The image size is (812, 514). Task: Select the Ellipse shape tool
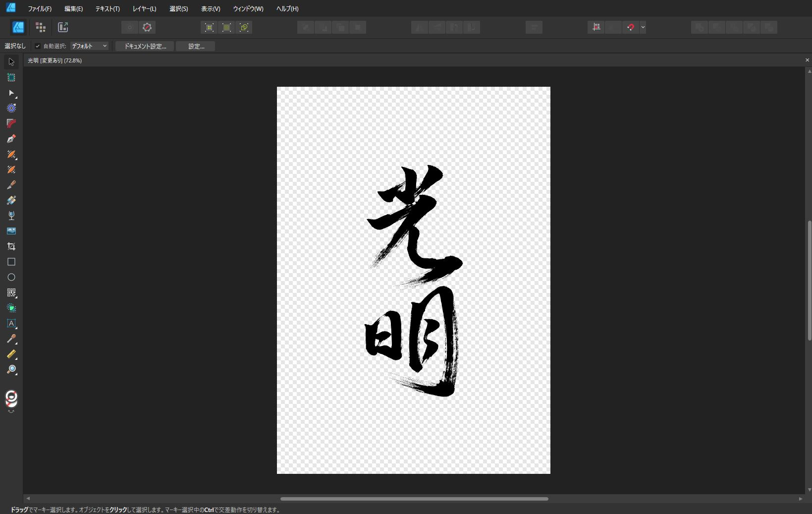point(11,277)
